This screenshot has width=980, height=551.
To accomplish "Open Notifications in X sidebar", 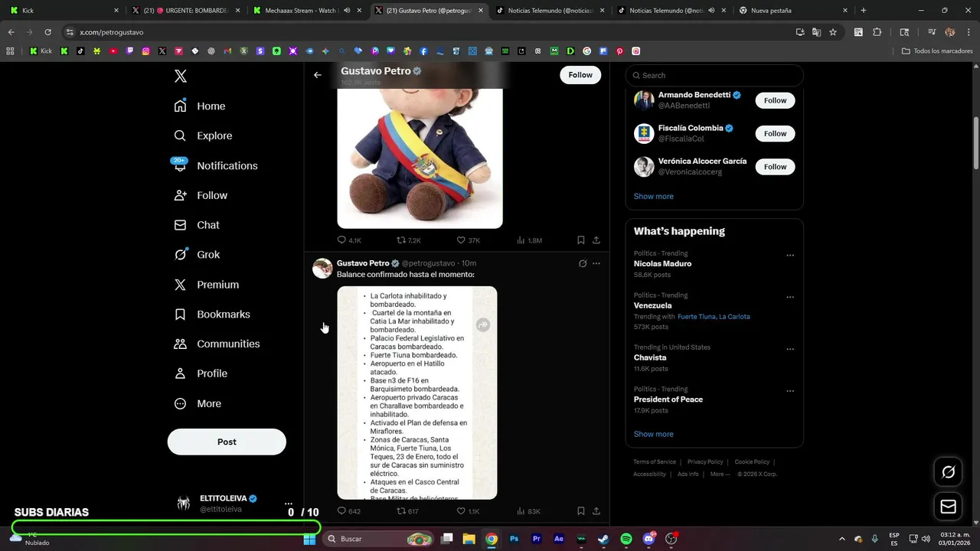I will point(215,165).
